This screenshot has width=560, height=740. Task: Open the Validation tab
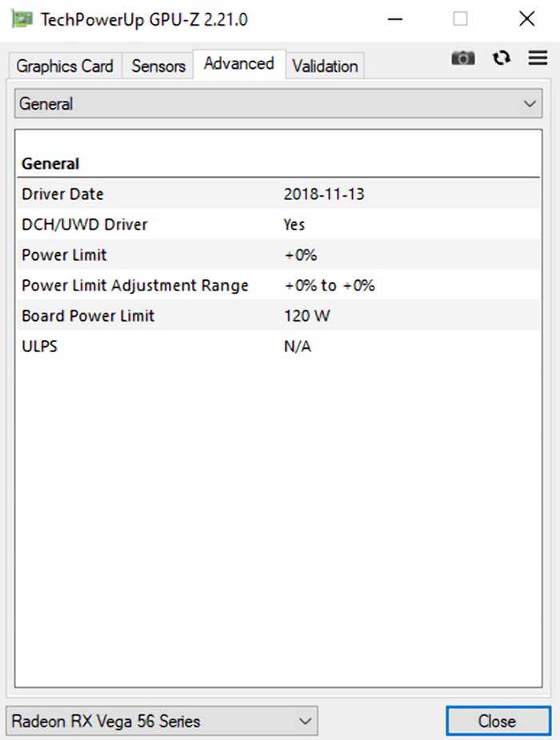324,66
